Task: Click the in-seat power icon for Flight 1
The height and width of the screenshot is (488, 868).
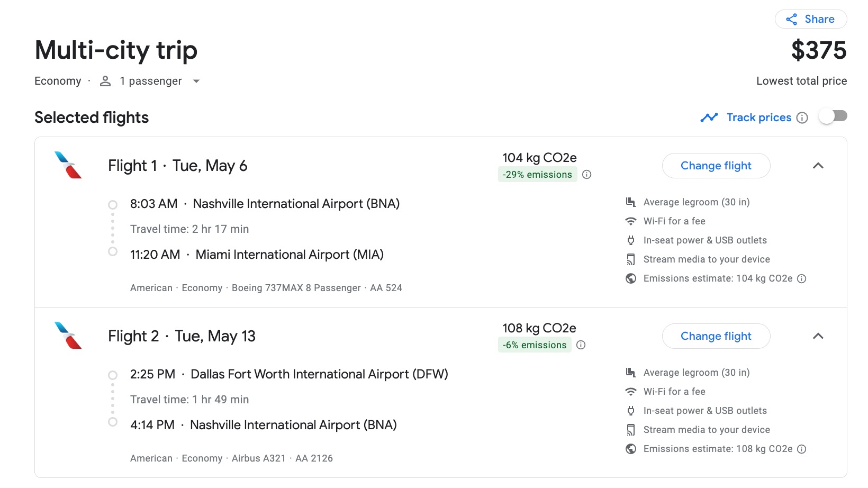Action: tap(630, 240)
